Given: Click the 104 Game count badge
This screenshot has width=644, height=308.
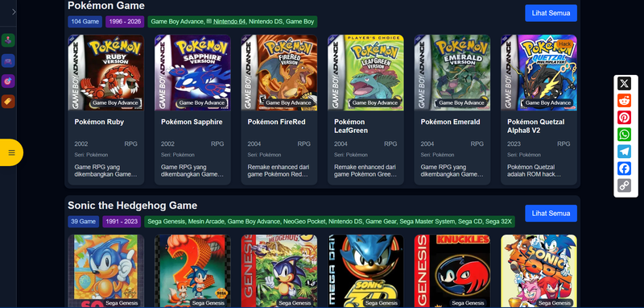Looking at the screenshot, I should [x=85, y=22].
